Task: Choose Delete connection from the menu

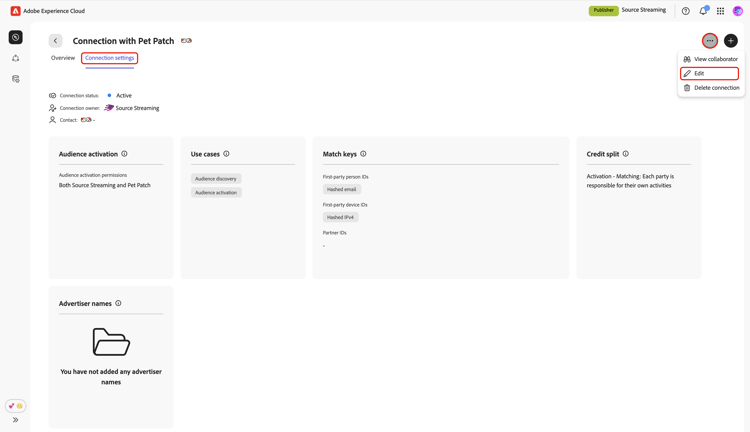Action: [x=711, y=88]
